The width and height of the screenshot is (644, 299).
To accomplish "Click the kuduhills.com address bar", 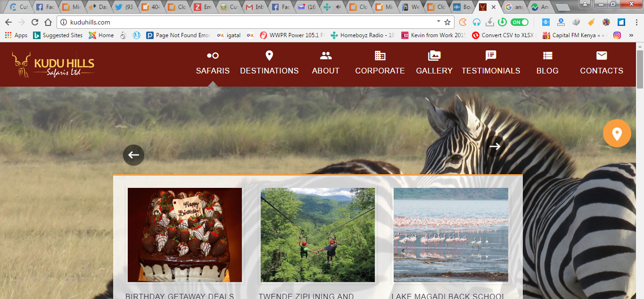I will [255, 22].
